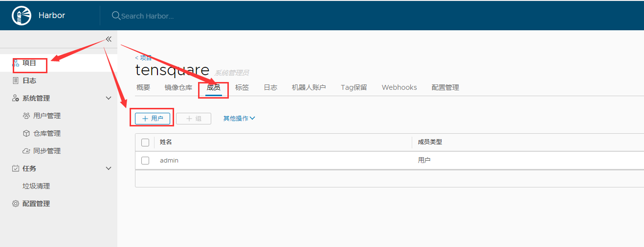Open the 日志 tab in the project
This screenshot has height=247, width=644.
[x=270, y=87]
